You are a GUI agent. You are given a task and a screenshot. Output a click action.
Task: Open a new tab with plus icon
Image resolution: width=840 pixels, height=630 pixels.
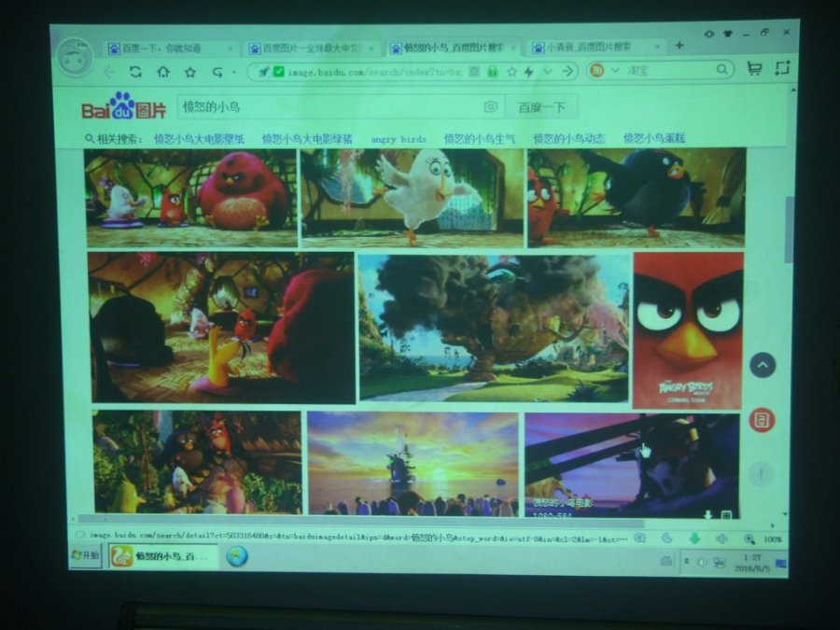coord(679,45)
